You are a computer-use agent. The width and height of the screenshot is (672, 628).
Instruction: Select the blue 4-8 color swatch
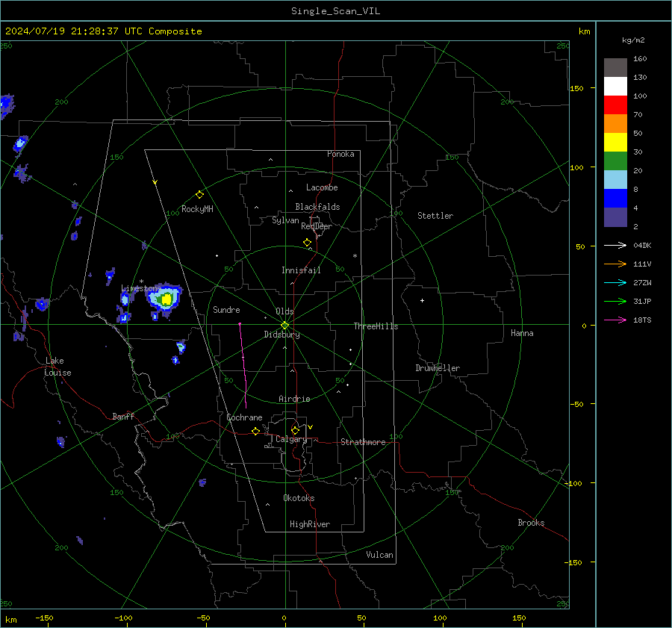[x=615, y=199]
